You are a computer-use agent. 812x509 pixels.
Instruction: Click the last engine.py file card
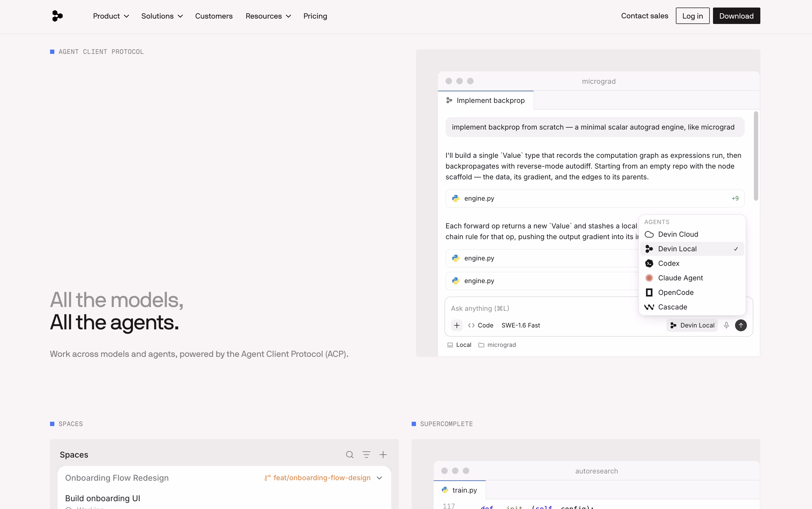(542, 281)
